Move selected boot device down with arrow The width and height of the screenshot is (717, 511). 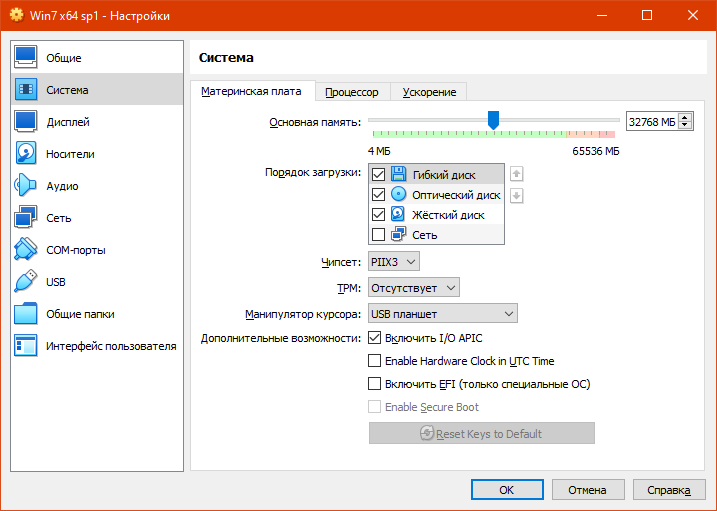click(517, 195)
